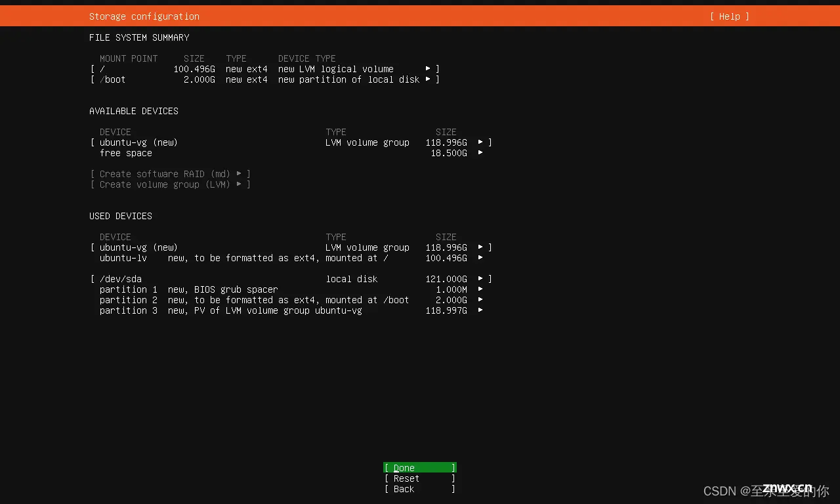Expand the /boot mount point row arrow
Viewport: 840px width, 504px height.
pos(428,79)
